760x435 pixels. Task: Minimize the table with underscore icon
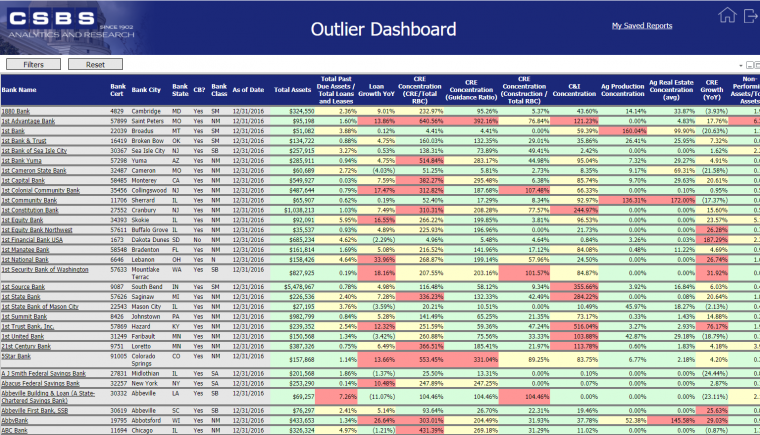click(x=750, y=65)
